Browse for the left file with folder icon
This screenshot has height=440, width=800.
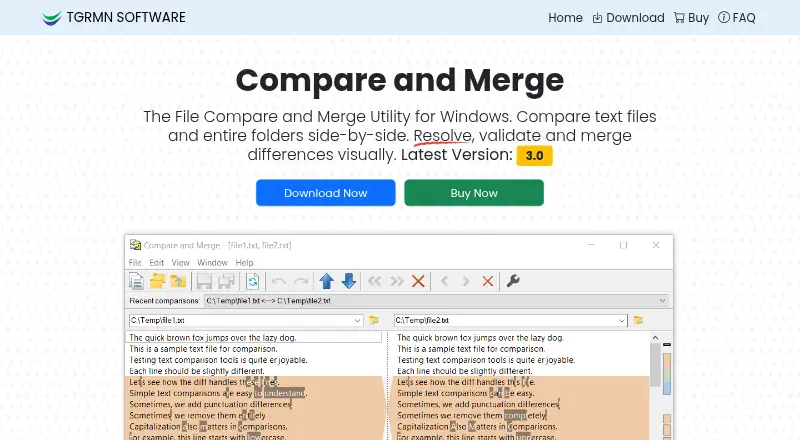tap(374, 321)
